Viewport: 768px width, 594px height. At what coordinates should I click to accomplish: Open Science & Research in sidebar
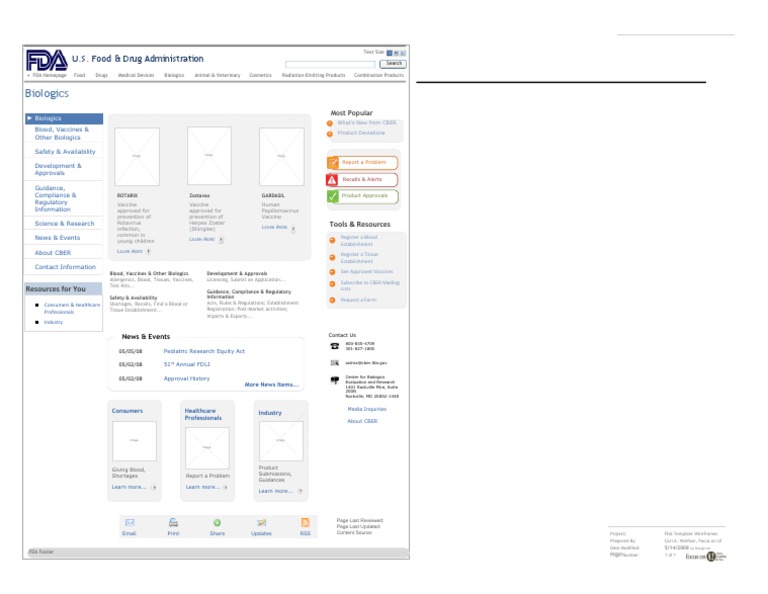point(65,224)
